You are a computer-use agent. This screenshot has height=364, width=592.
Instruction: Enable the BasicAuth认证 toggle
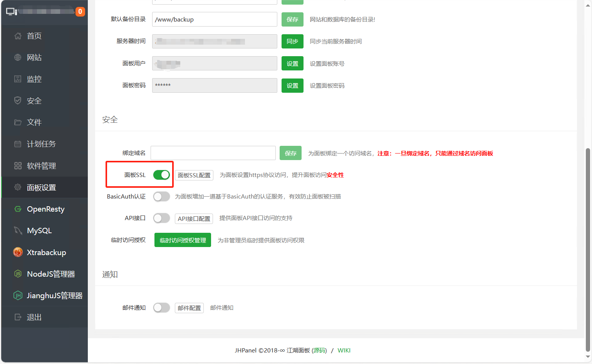pyautogui.click(x=161, y=196)
